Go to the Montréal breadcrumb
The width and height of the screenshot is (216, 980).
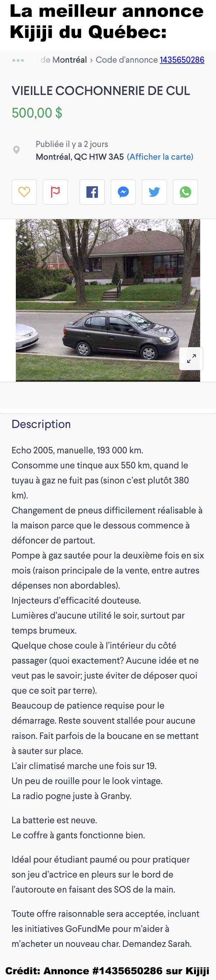[69, 60]
